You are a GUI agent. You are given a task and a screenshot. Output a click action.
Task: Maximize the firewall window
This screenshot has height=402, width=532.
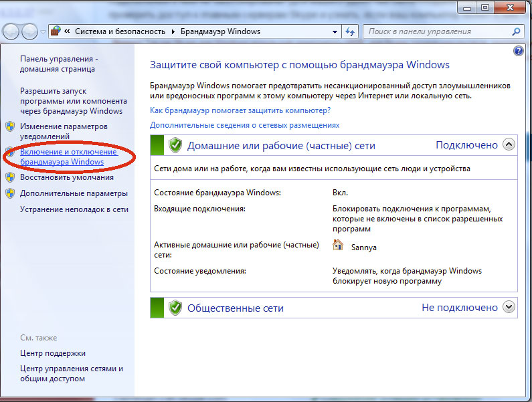click(485, 7)
